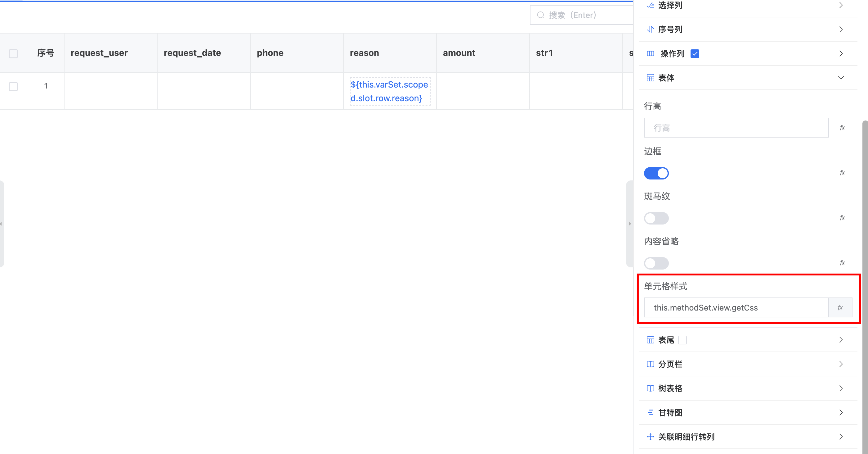Click the 关联明细行转列 section label
Image resolution: width=868 pixels, height=454 pixels.
click(686, 437)
